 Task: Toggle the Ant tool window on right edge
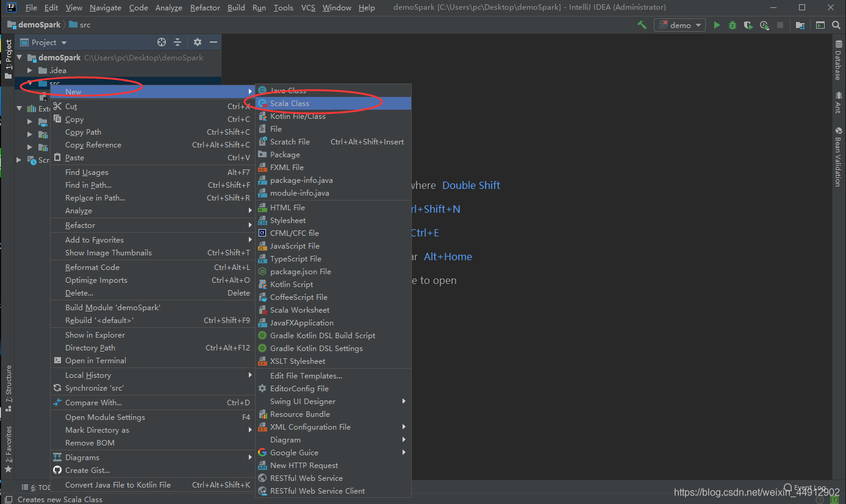838,102
